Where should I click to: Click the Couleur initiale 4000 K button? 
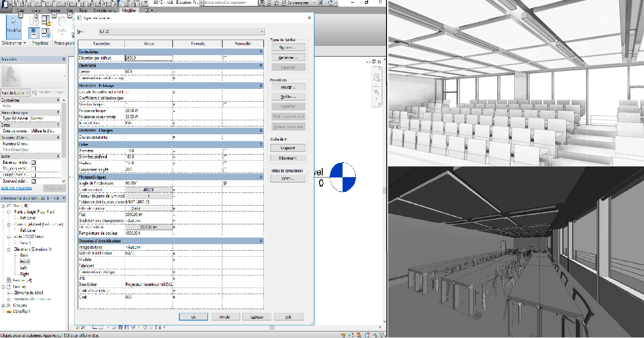click(x=149, y=190)
